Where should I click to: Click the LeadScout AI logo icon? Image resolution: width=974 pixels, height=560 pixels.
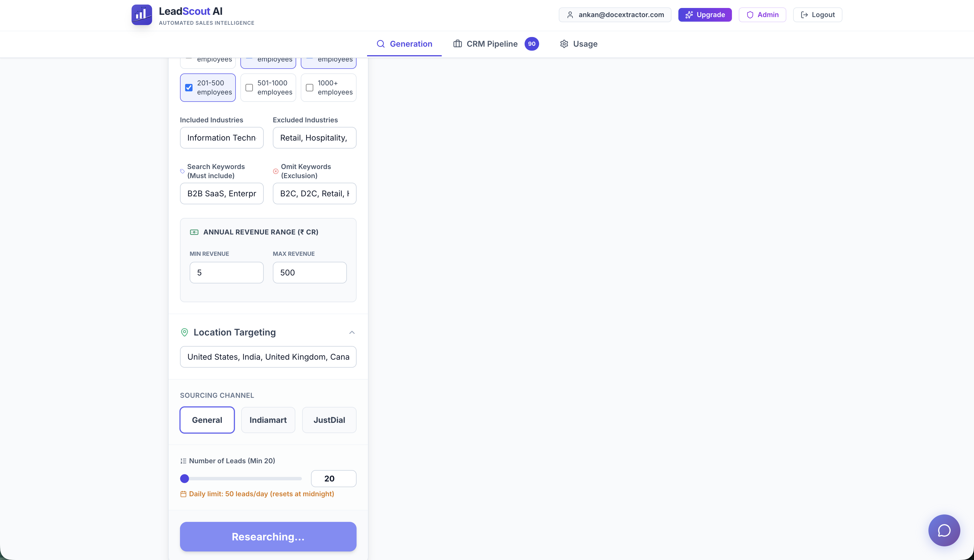142,15
